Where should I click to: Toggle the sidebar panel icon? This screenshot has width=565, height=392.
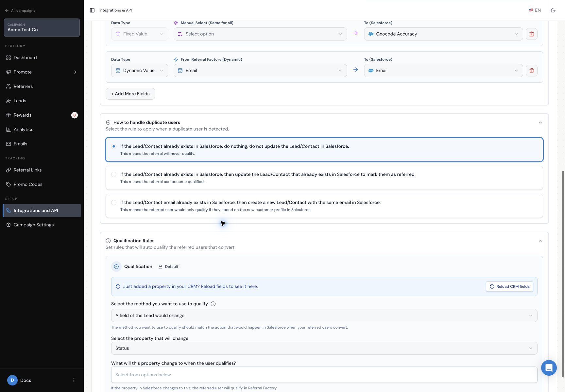coord(92,10)
